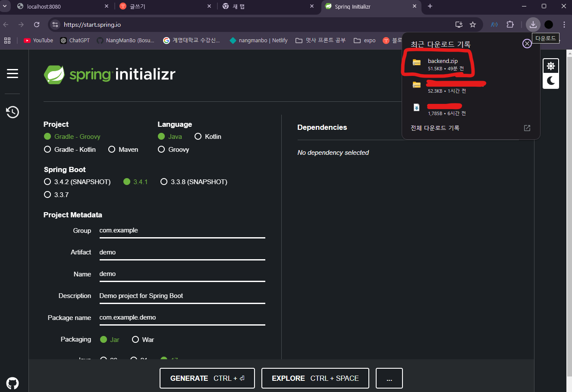Open a new browser tab
The height and width of the screenshot is (392, 572).
430,6
